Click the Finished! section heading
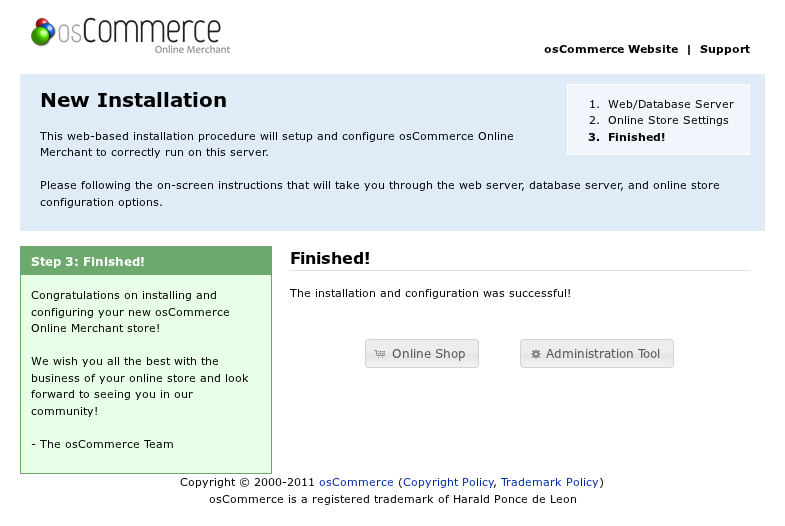Viewport: 785px width, 526px height. [330, 258]
